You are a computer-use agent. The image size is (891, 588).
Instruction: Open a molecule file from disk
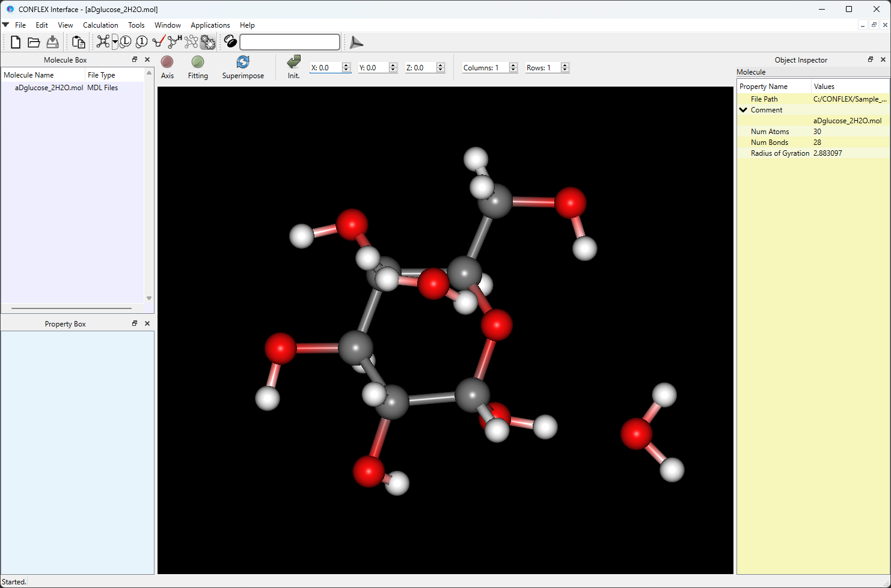point(34,41)
